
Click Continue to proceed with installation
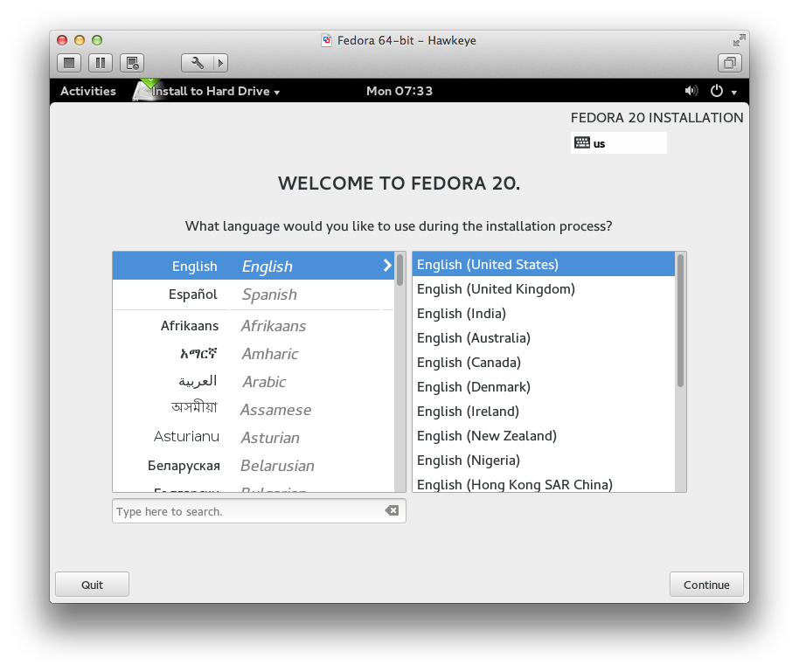[x=706, y=585]
